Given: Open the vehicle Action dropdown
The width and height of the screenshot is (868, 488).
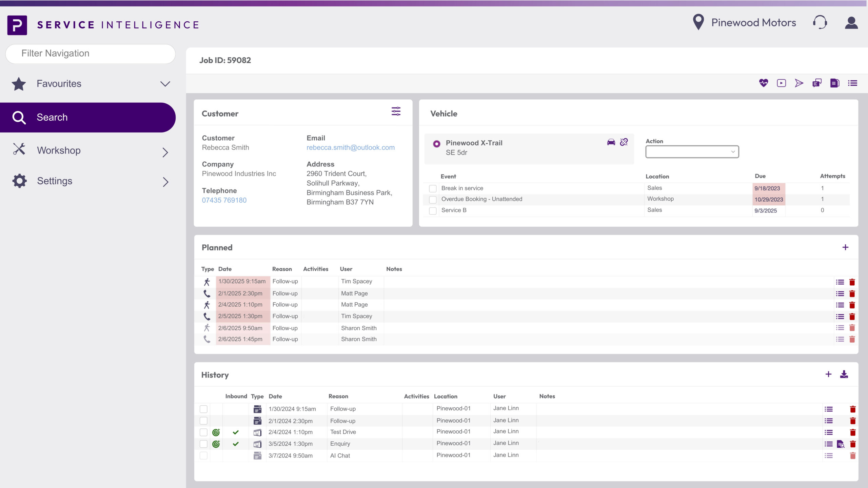Looking at the screenshot, I should tap(692, 152).
